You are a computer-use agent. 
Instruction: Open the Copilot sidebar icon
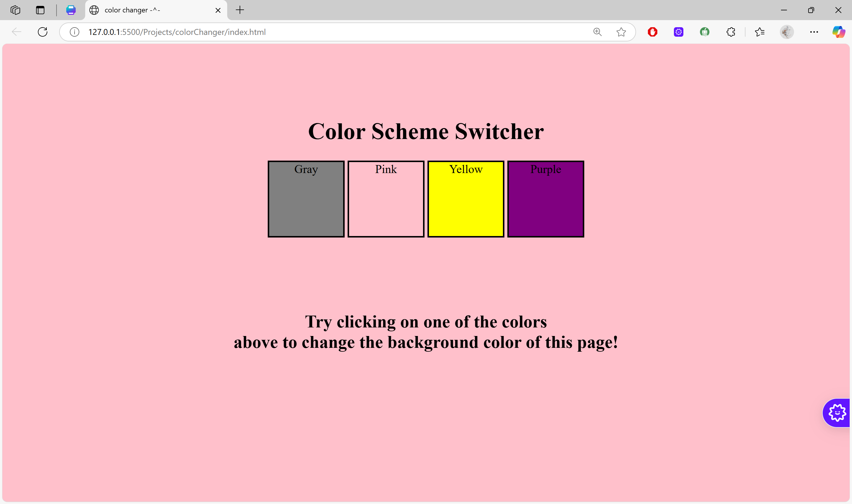pos(838,32)
